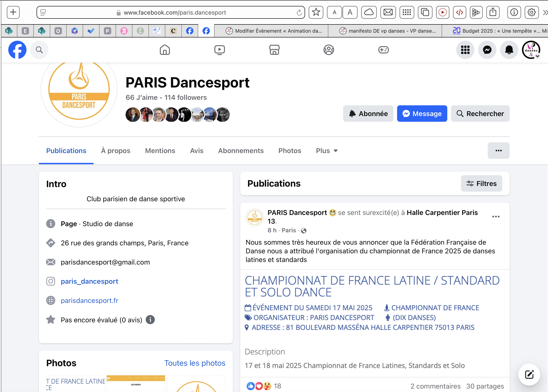548x392 pixels.
Task: Click the address bar URL field
Action: coord(171,12)
